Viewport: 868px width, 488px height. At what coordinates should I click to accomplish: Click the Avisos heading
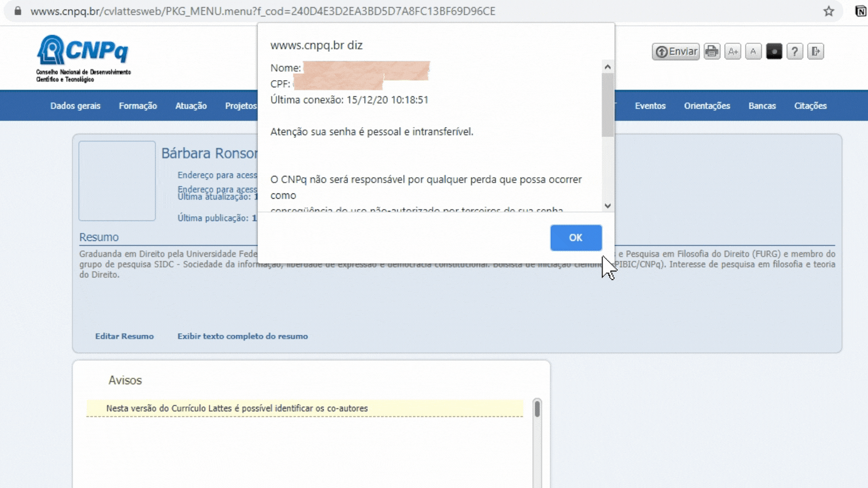pyautogui.click(x=125, y=380)
